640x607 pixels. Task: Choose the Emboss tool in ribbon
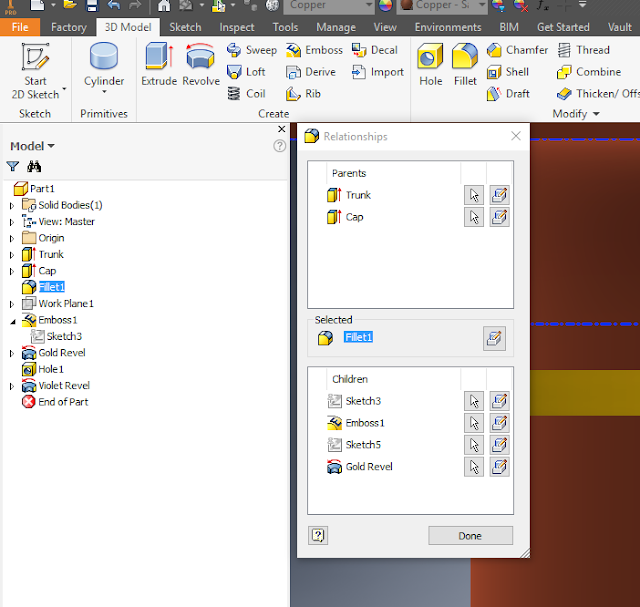coord(314,50)
